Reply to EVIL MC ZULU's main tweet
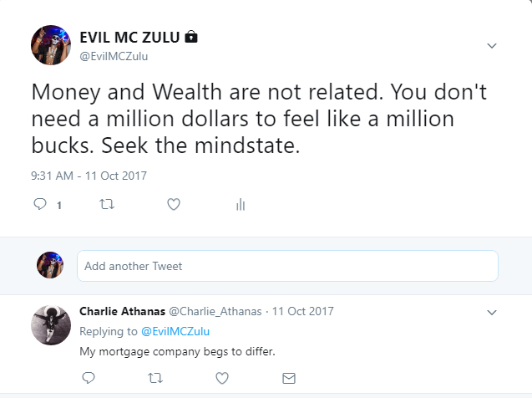This screenshot has height=398, width=532. pyautogui.click(x=39, y=204)
